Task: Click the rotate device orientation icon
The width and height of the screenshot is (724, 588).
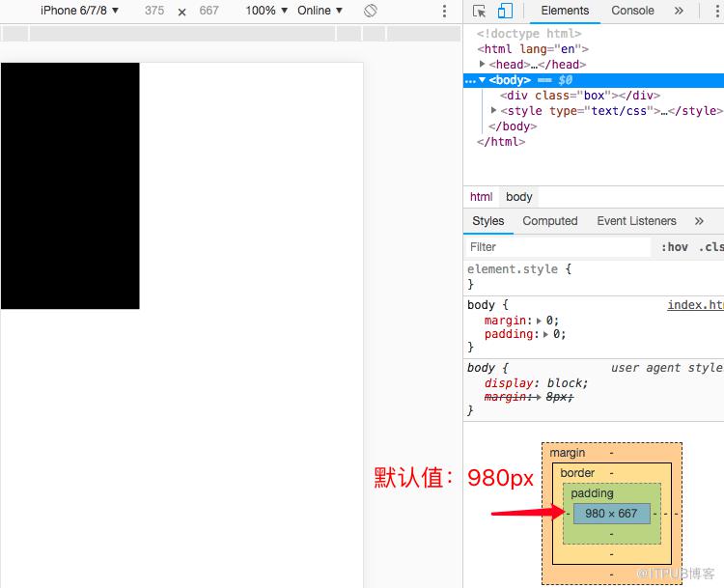Action: [x=371, y=11]
